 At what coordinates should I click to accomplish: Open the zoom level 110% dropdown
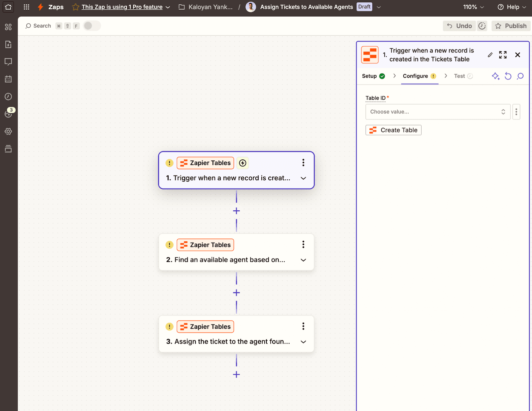(x=473, y=7)
